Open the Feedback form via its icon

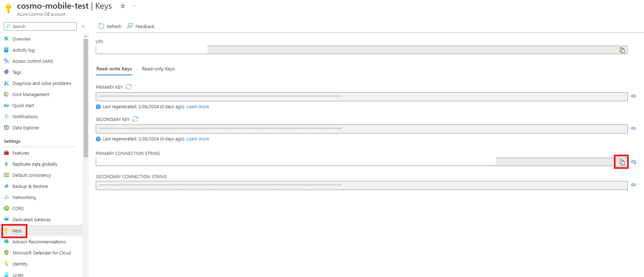pyautogui.click(x=130, y=26)
